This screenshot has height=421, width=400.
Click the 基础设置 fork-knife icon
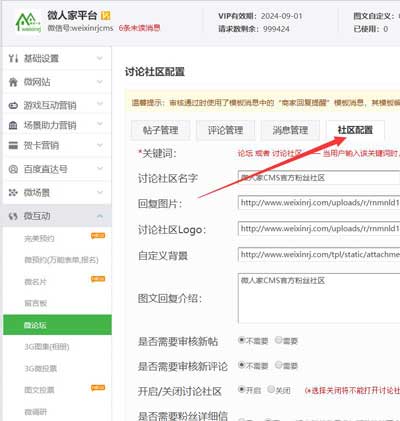13,59
